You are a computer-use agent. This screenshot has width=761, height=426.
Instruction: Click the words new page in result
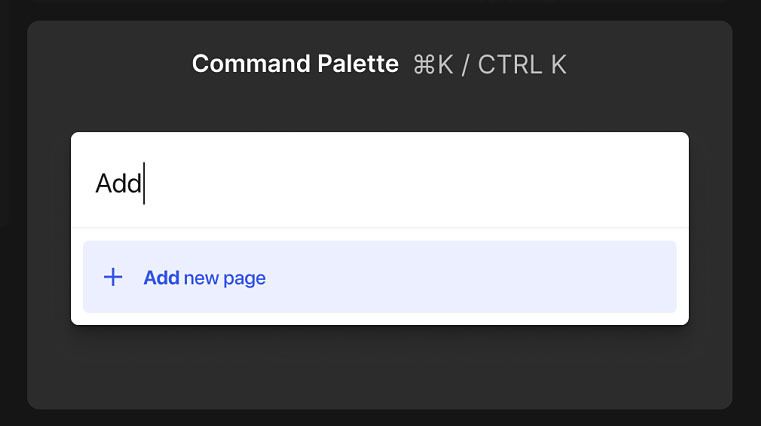(x=225, y=279)
